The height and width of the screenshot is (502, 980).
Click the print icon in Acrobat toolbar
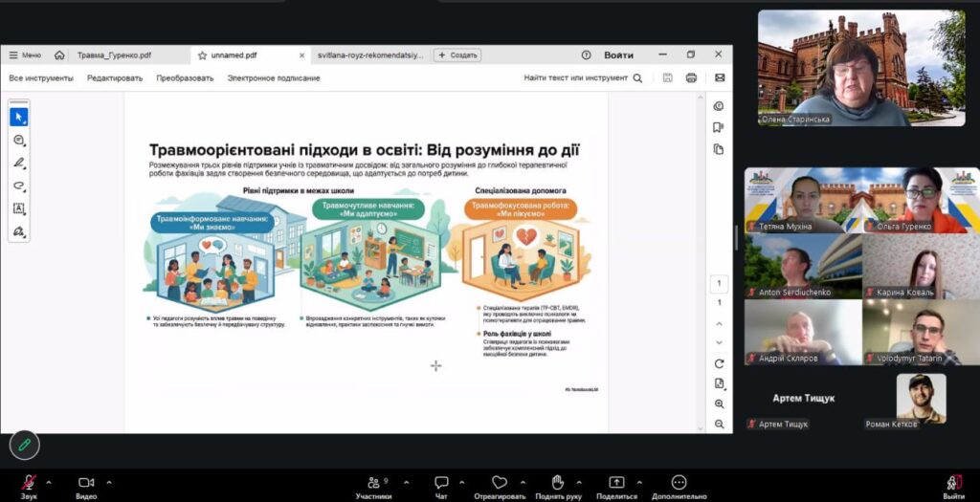(691, 77)
